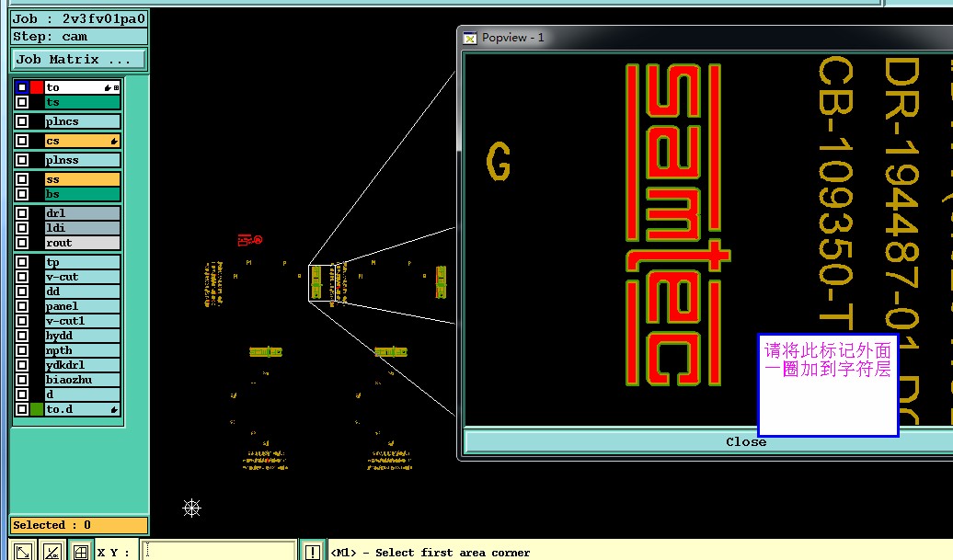The width and height of the screenshot is (953, 560).
Task: Click red color swatch of 'to' layer
Action: tap(37, 87)
